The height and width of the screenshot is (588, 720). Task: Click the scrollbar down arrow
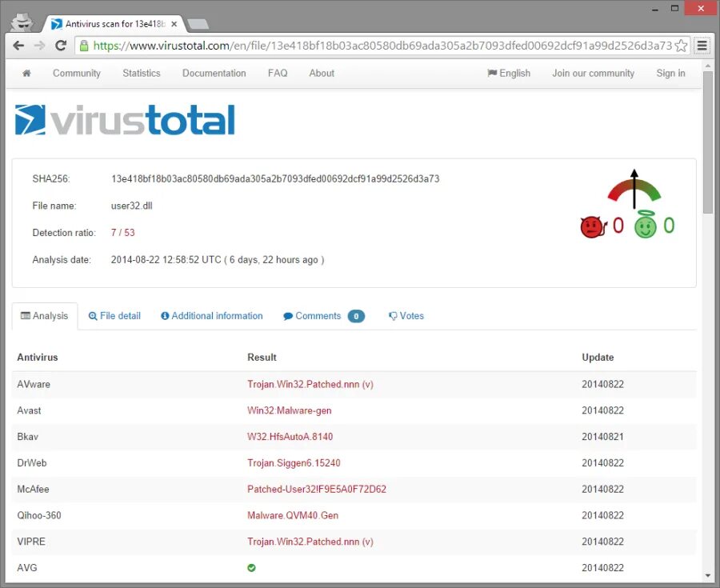(708, 576)
